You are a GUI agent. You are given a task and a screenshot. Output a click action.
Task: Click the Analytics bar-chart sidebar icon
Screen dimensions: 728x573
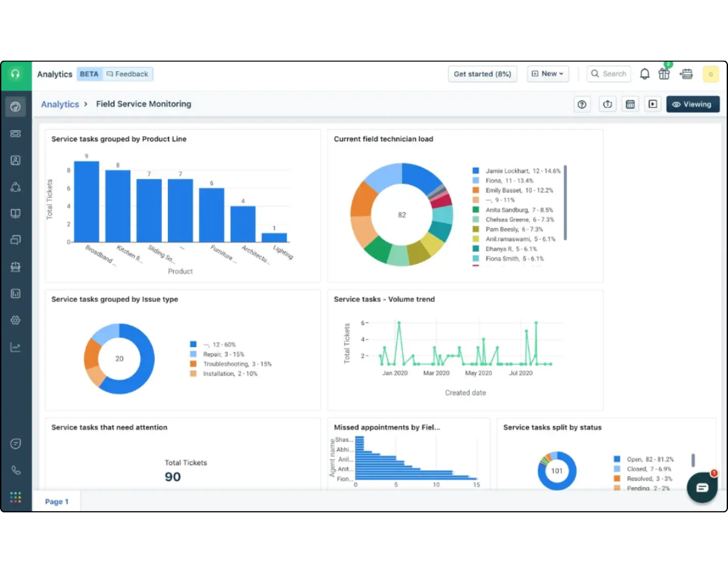coord(15,293)
